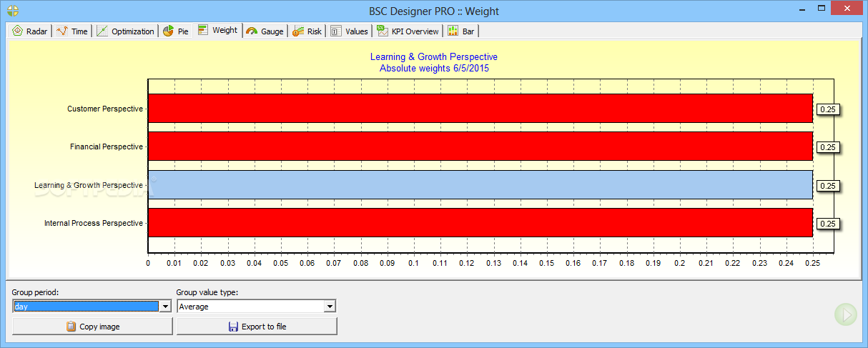Click the 0.25 value label beside Customer Perspective
The width and height of the screenshot is (868, 348).
click(x=828, y=109)
